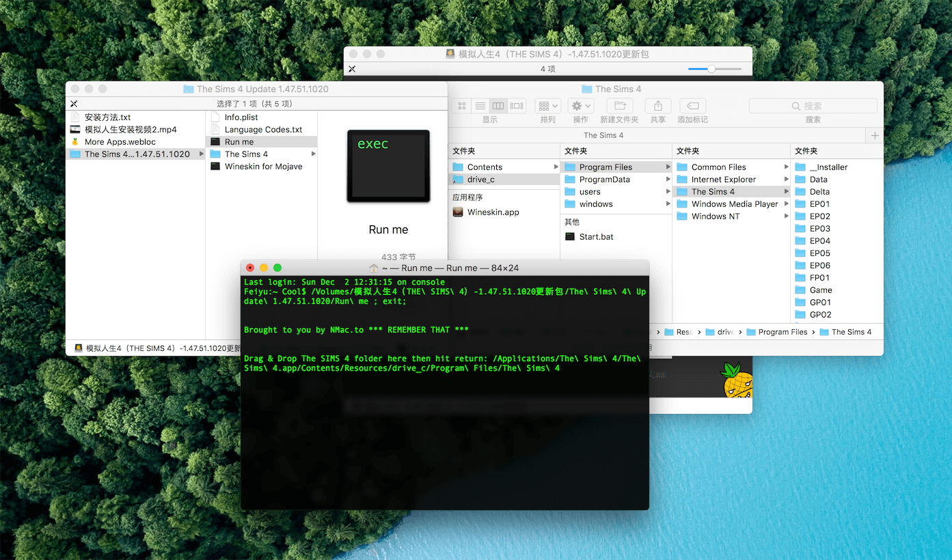Switch Finder to list view
Screen dimensions: 952x560
click(480, 106)
